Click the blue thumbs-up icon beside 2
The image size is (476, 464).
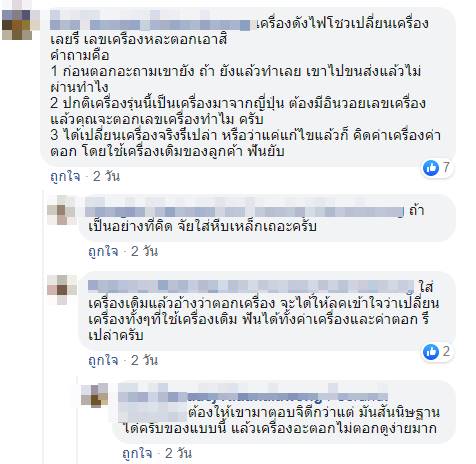(431, 352)
